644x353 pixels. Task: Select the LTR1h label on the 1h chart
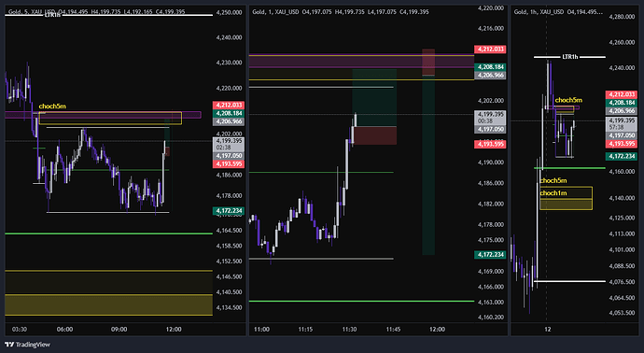point(569,57)
